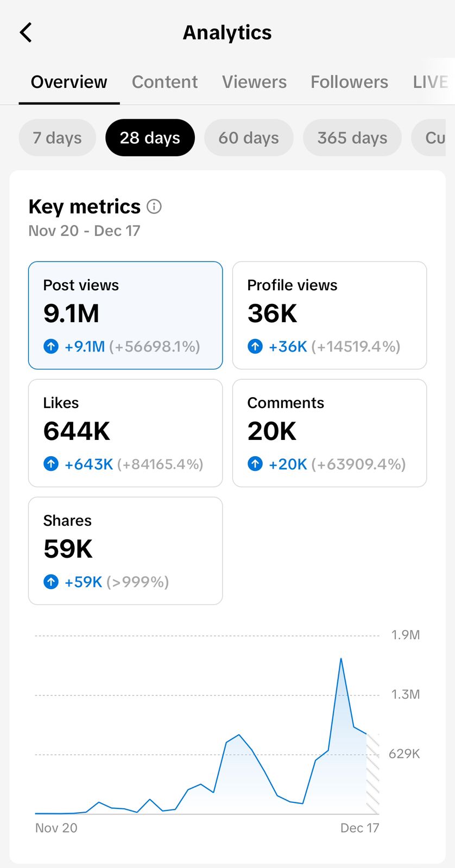
Task: Switch to the Content tab
Action: click(165, 82)
